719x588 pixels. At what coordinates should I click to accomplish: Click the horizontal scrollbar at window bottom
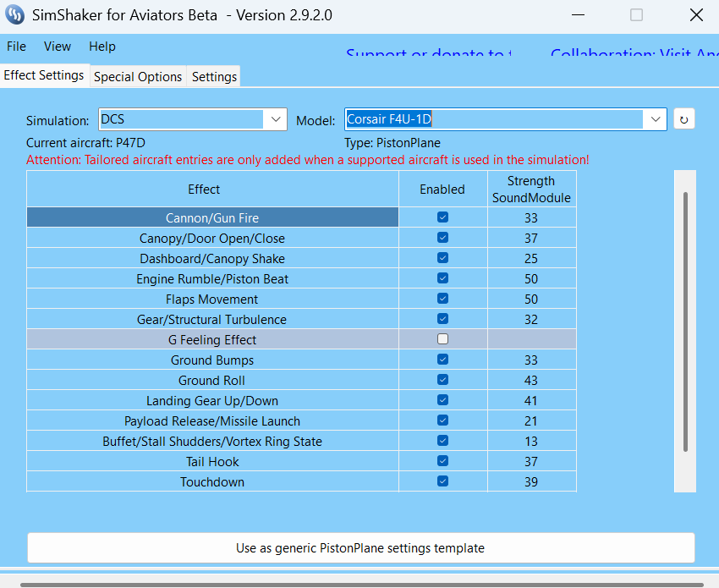point(361,585)
